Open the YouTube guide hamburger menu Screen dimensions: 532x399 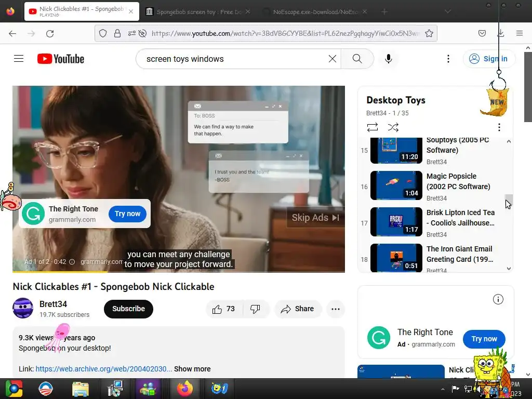(x=19, y=59)
